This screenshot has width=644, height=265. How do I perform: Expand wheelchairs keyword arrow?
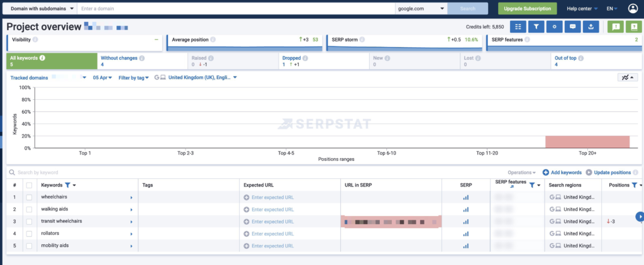[x=131, y=198]
